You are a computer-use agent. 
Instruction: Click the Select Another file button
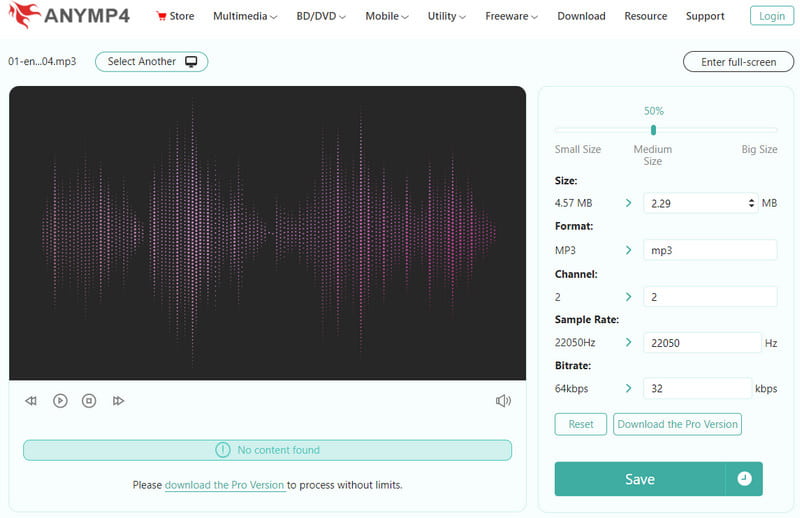click(151, 62)
